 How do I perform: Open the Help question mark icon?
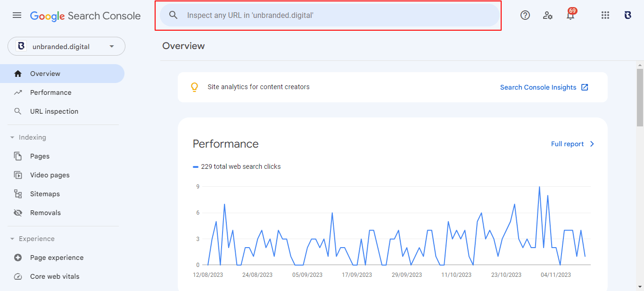click(x=525, y=15)
